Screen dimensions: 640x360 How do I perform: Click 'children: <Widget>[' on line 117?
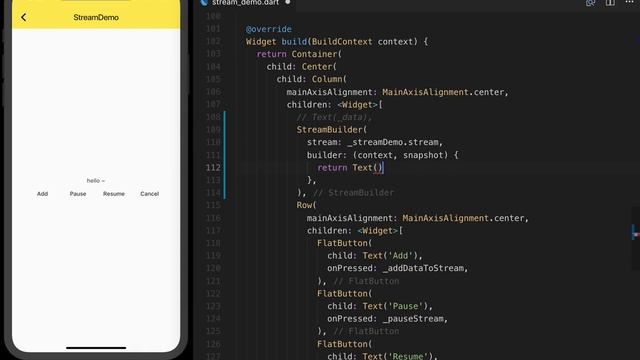355,231
